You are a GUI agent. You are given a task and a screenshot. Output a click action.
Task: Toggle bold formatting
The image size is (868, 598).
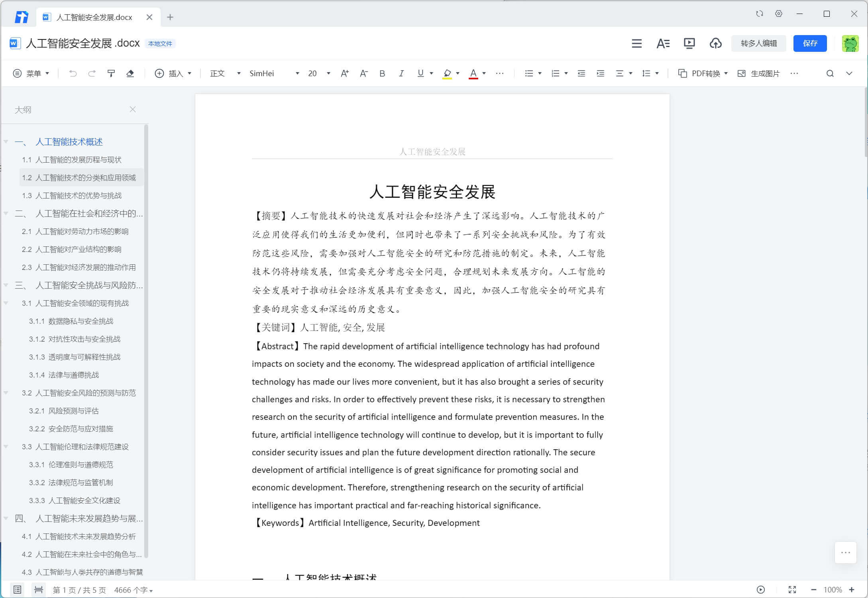tap(382, 73)
